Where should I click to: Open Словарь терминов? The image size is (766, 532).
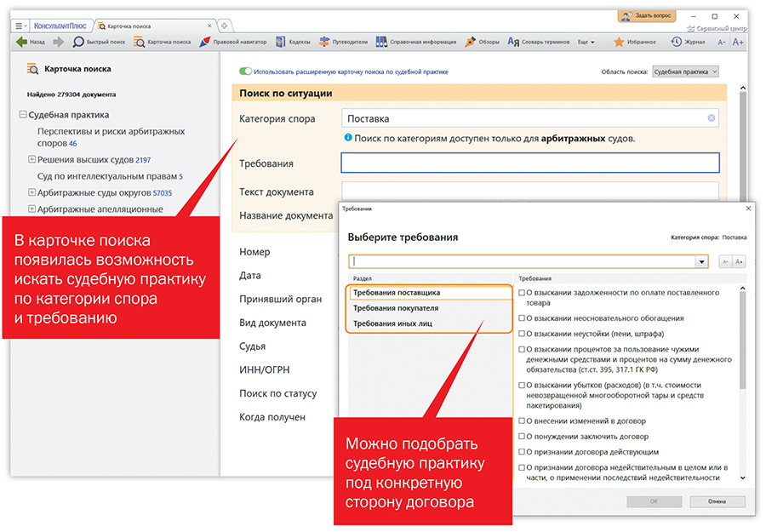[540, 42]
